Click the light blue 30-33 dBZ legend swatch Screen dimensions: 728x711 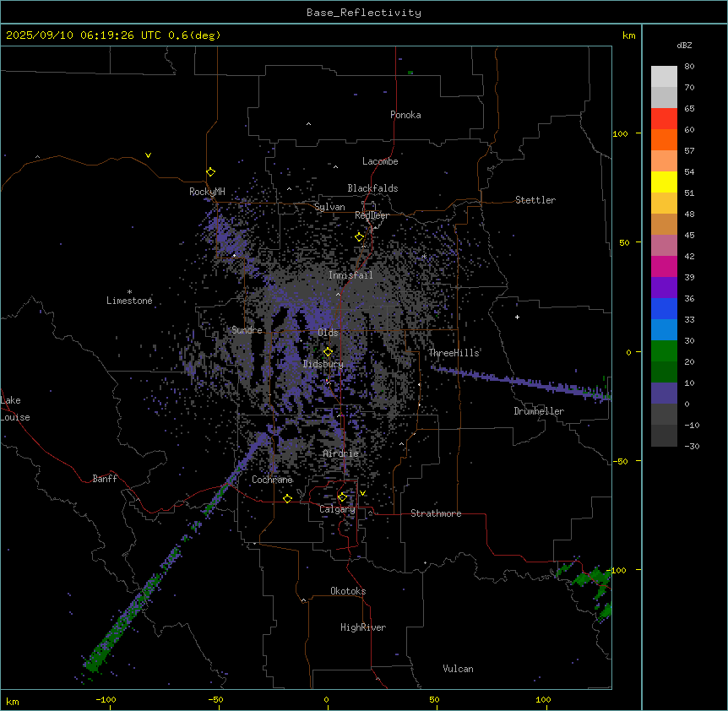(x=664, y=330)
